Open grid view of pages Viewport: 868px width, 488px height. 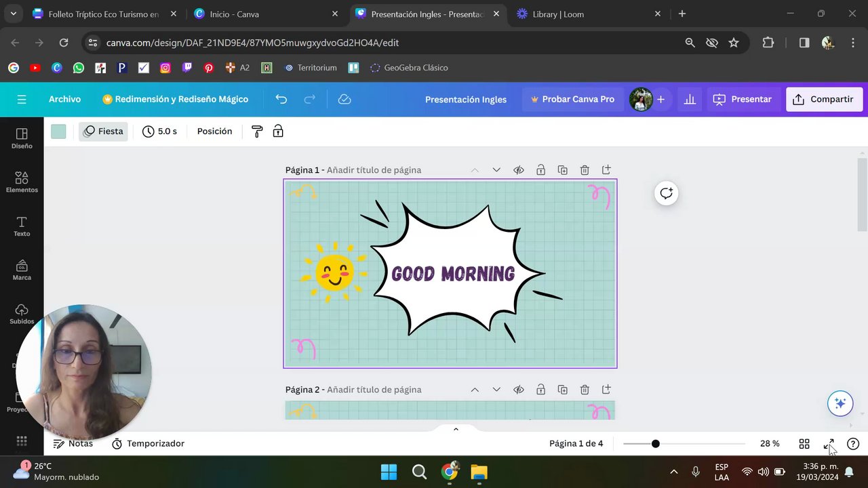pyautogui.click(x=804, y=444)
